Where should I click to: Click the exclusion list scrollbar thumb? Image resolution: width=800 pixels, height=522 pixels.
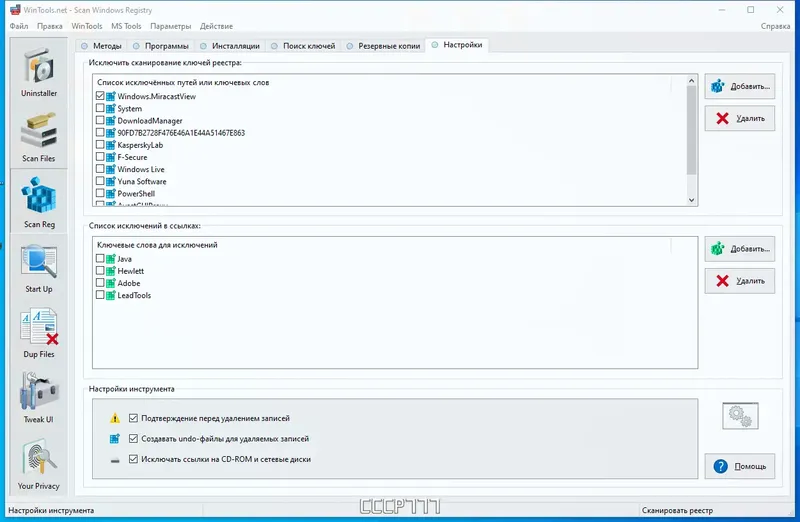691,130
